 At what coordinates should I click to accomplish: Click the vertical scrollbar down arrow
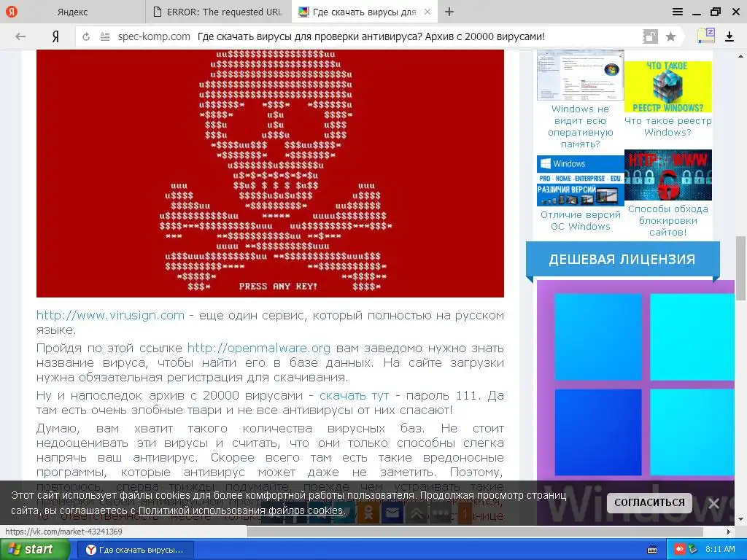(740, 519)
